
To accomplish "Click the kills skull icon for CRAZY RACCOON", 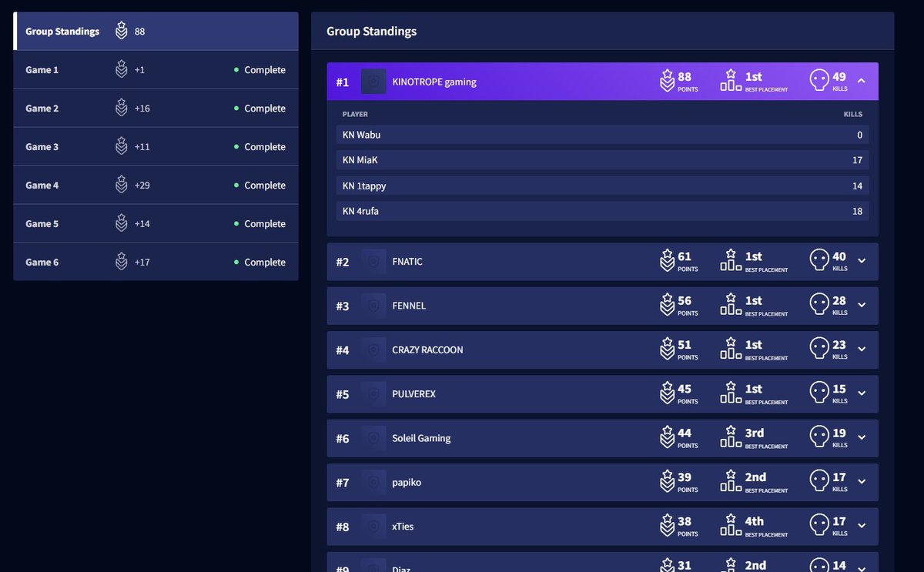I will 819,349.
